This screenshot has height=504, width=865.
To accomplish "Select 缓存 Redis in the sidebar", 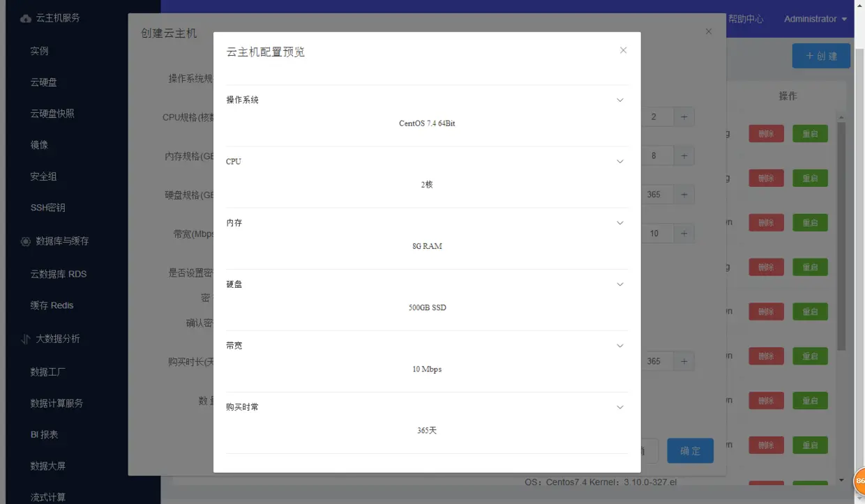I will tap(53, 305).
